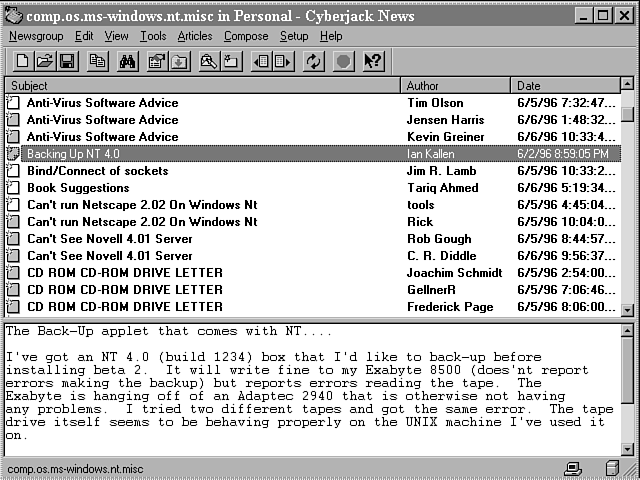Click the Copy toolbar icon

[x=97, y=62]
